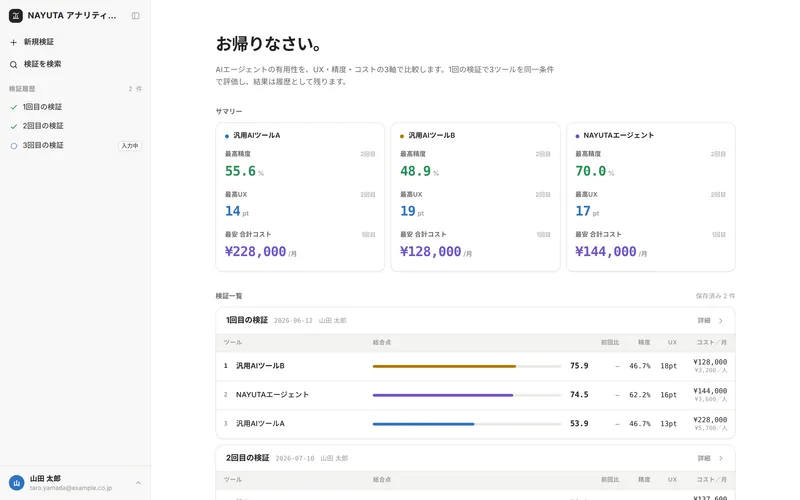Click the 62.2% accuracy cell
Image resolution: width=800 pixels, height=500 pixels.
click(640, 395)
